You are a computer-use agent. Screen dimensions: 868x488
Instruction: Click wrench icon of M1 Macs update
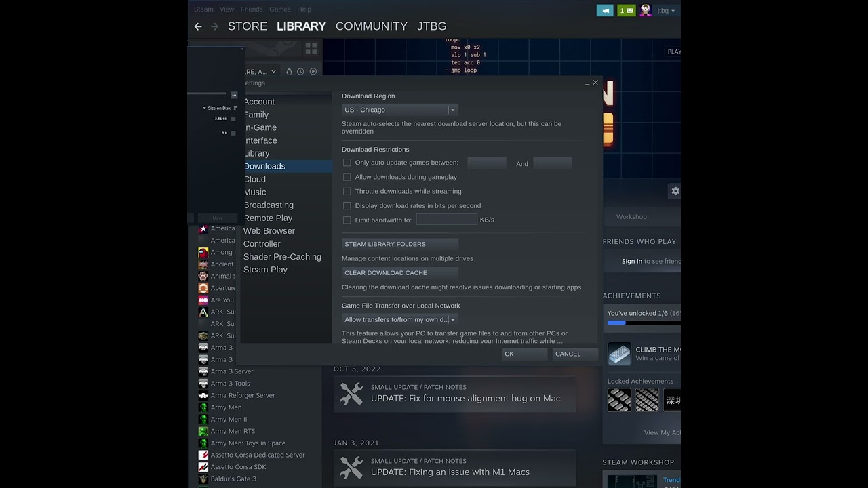(x=351, y=467)
